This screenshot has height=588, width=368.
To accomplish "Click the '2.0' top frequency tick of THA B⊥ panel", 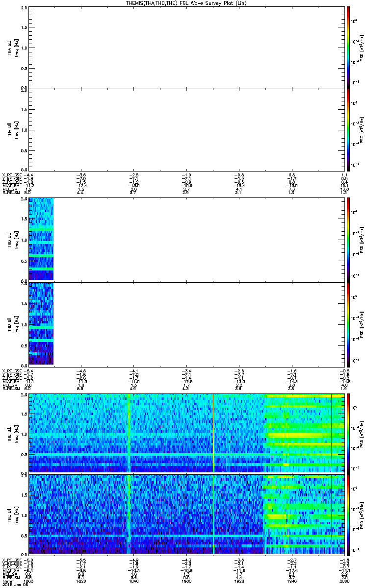I will click(x=25, y=8).
